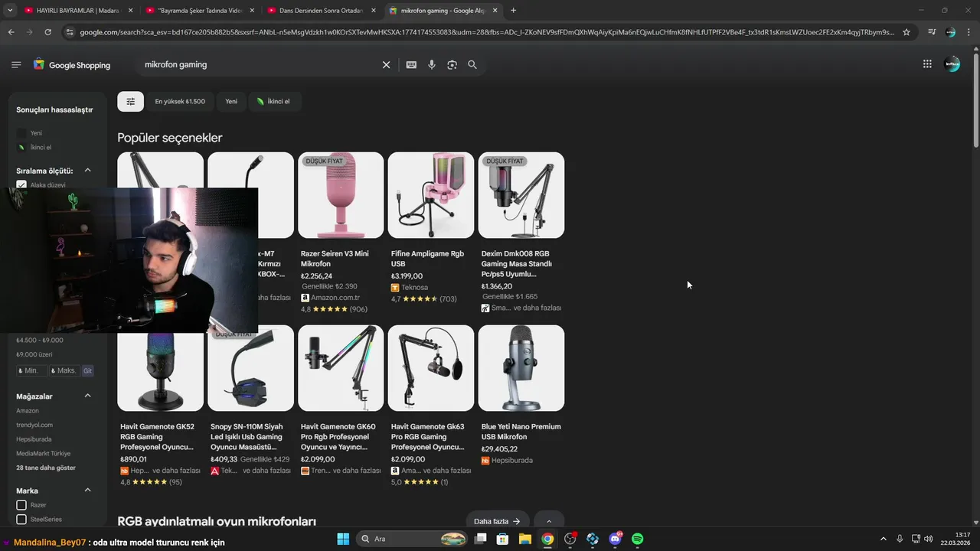
Task: Open File Explorer from the taskbar
Action: click(x=525, y=539)
